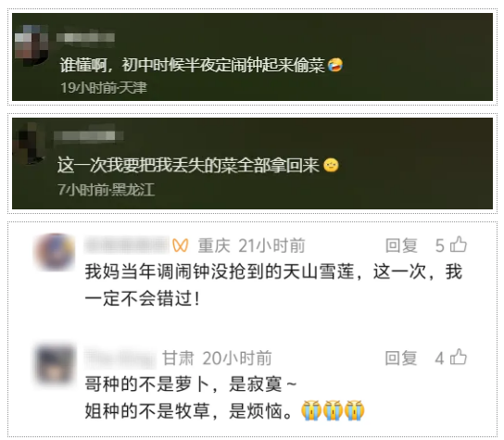Screen dimensions: 504x440
Task: Click the laughing emoji in Tianjin comment
Action: coord(335,65)
